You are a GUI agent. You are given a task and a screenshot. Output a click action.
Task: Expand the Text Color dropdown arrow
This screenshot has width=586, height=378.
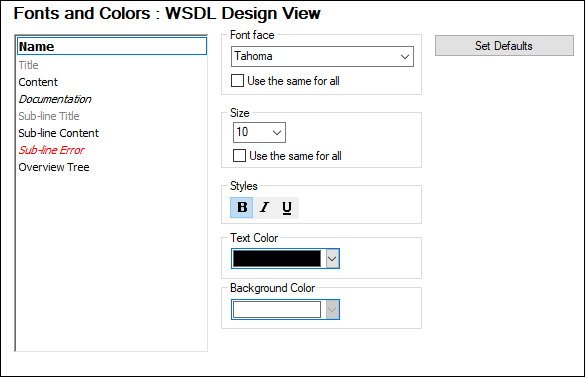[332, 259]
